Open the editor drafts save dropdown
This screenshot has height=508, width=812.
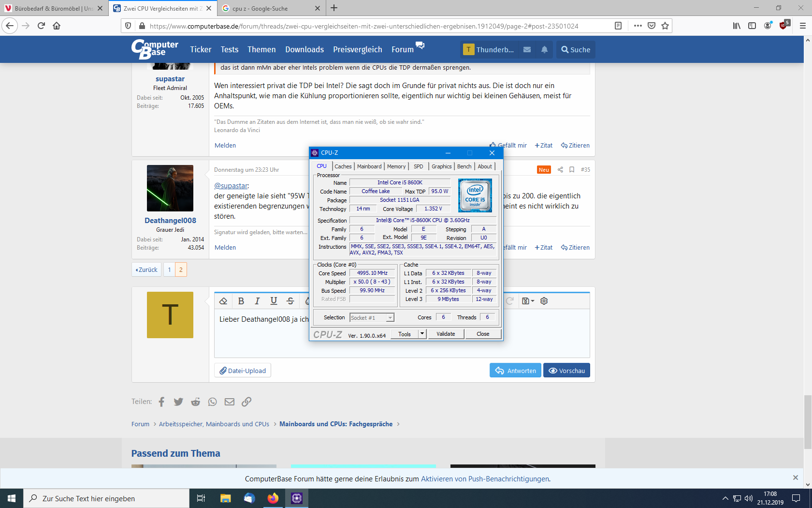(528, 301)
